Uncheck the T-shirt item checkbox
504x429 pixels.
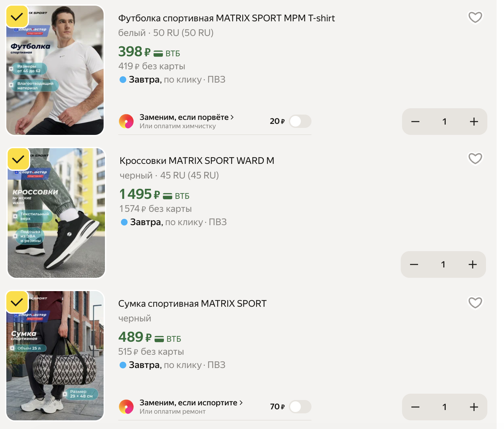(17, 17)
